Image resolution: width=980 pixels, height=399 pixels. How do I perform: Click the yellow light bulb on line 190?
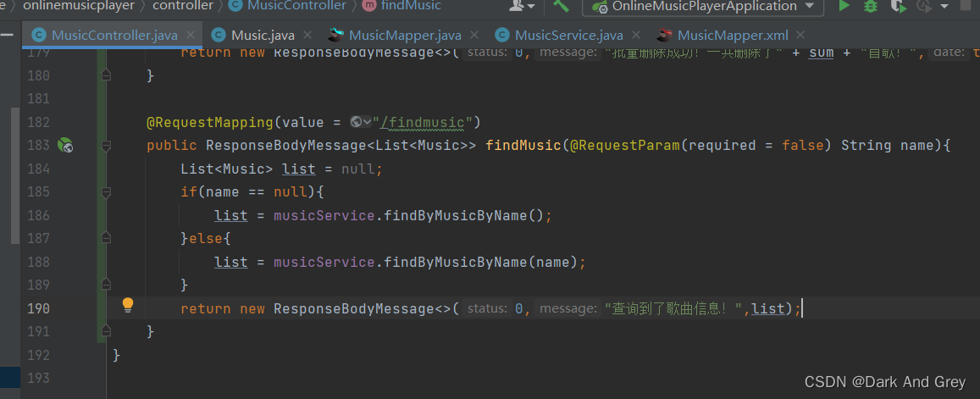pyautogui.click(x=128, y=305)
